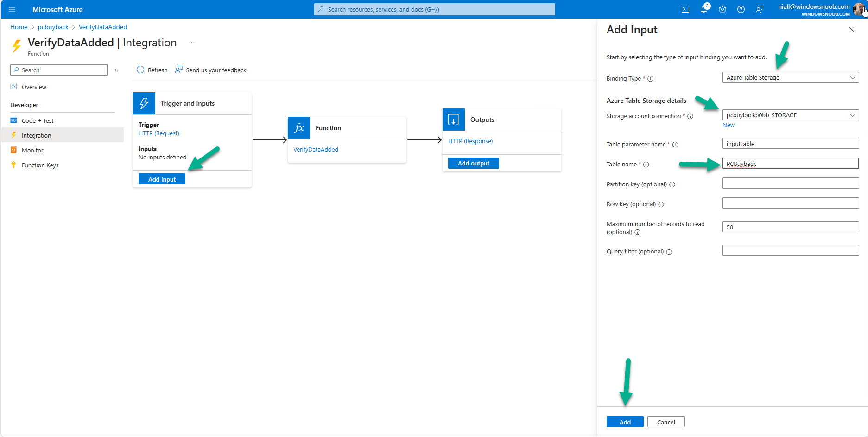Viewport: 868px width, 437px height.
Task: Show info tooltip for Binding Type
Action: tap(651, 79)
